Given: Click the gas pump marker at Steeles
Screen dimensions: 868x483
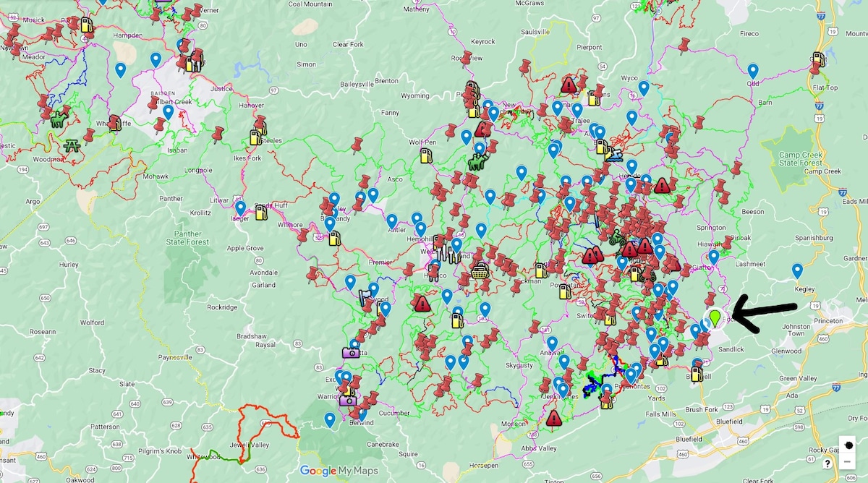Looking at the screenshot, I should 255,137.
